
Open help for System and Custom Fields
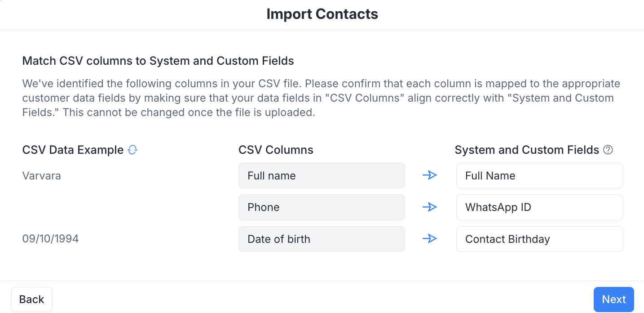pos(608,150)
